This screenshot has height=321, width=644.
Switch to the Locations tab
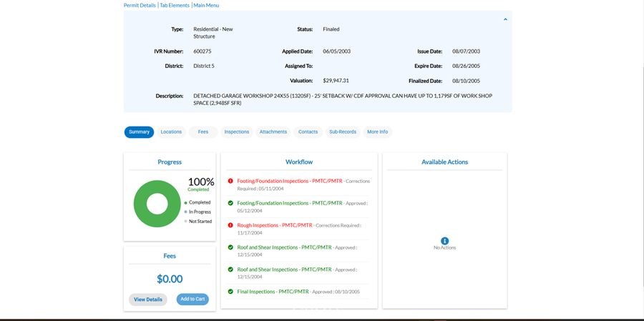171,132
